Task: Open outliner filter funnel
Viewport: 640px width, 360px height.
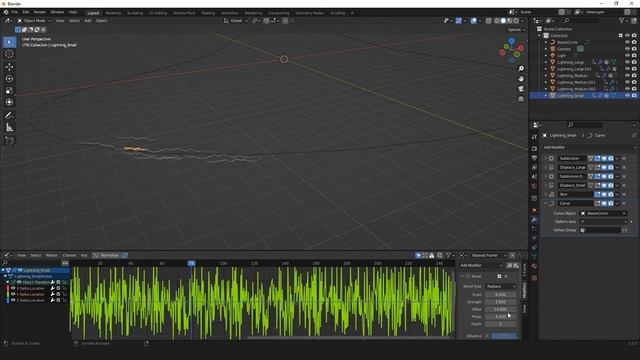Action: pyautogui.click(x=622, y=20)
